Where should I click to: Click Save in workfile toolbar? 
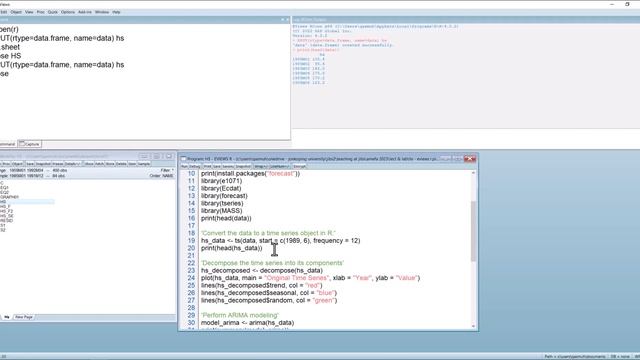(30, 164)
